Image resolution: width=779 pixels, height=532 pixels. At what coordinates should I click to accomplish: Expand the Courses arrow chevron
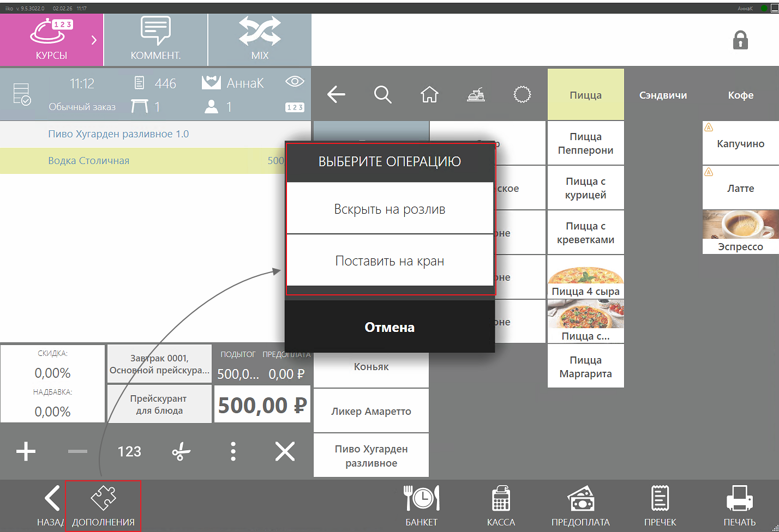[x=94, y=40]
